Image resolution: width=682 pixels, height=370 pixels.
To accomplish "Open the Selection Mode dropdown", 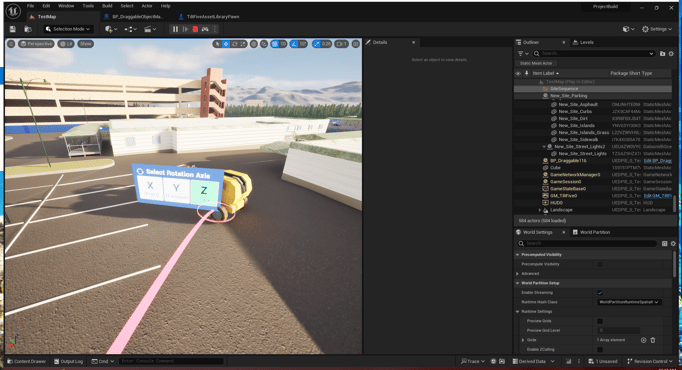I will pyautogui.click(x=68, y=29).
